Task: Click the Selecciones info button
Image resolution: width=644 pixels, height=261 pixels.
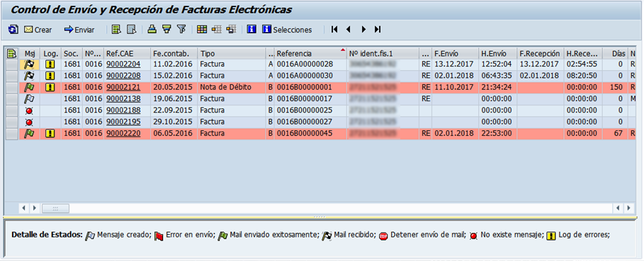Action: pyautogui.click(x=288, y=30)
